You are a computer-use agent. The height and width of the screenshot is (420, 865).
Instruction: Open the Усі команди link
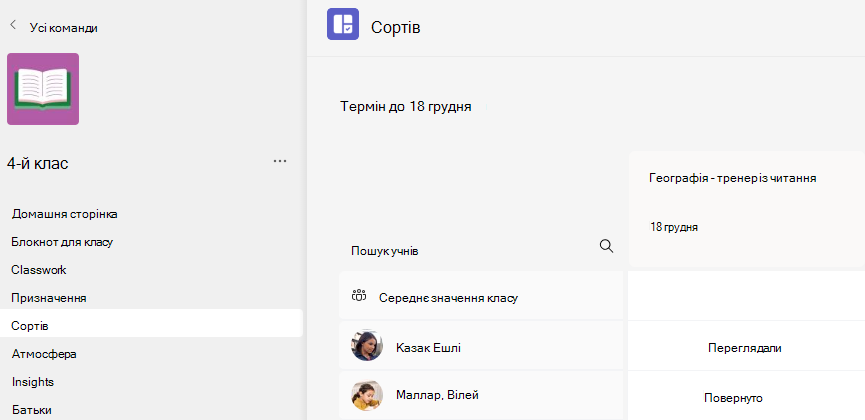(63, 28)
